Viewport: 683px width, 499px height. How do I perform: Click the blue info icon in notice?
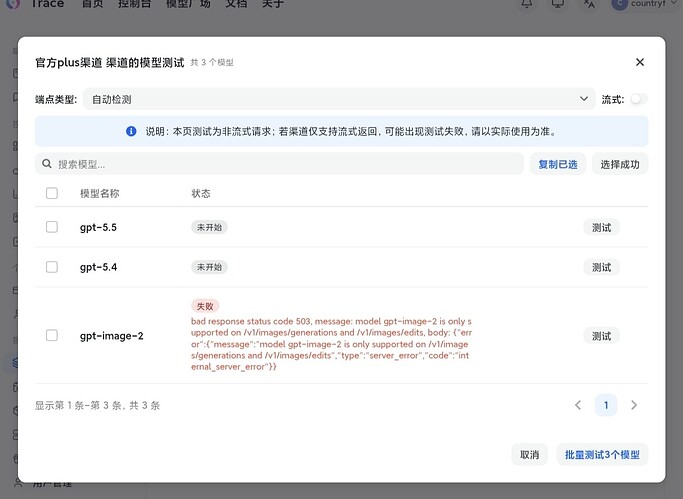(131, 131)
